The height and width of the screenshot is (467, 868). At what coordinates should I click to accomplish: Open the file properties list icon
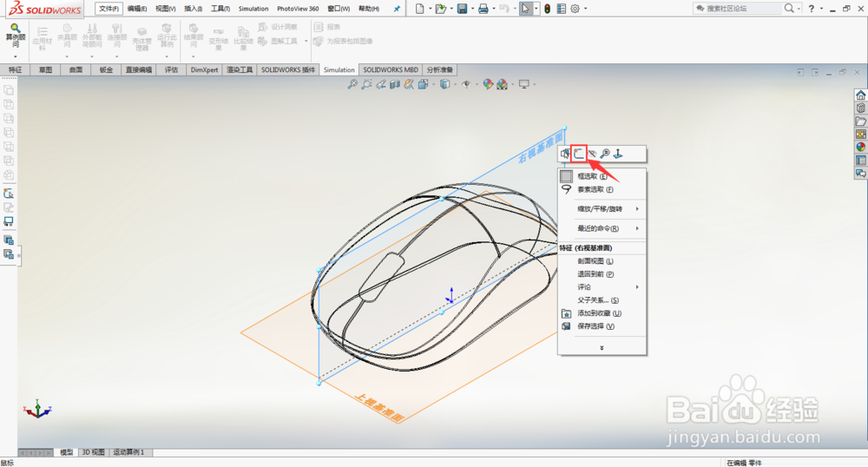click(x=562, y=9)
